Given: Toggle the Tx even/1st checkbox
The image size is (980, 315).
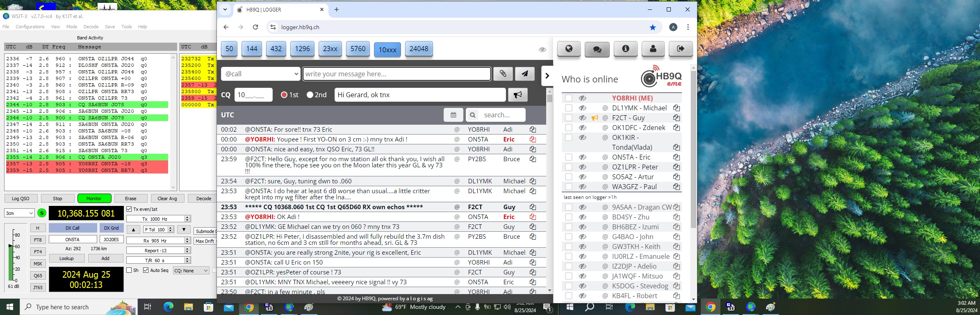Looking at the screenshot, I should (129, 209).
